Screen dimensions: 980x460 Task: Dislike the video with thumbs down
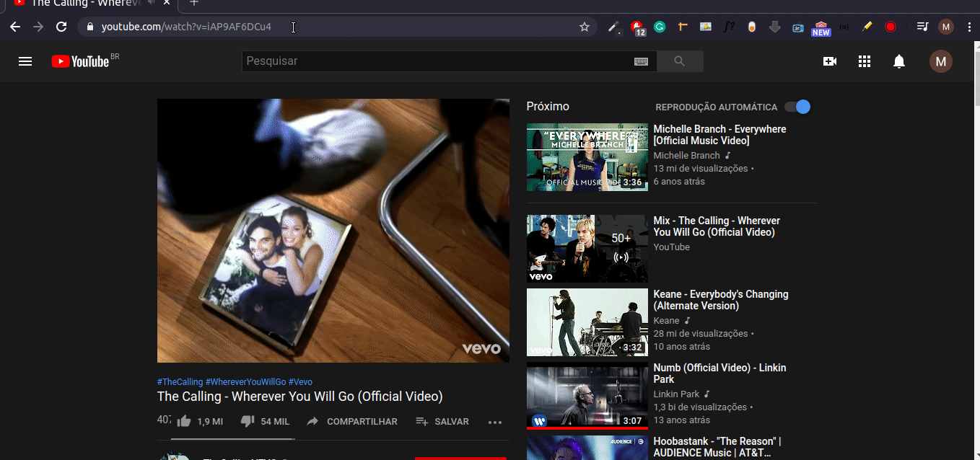point(248,421)
